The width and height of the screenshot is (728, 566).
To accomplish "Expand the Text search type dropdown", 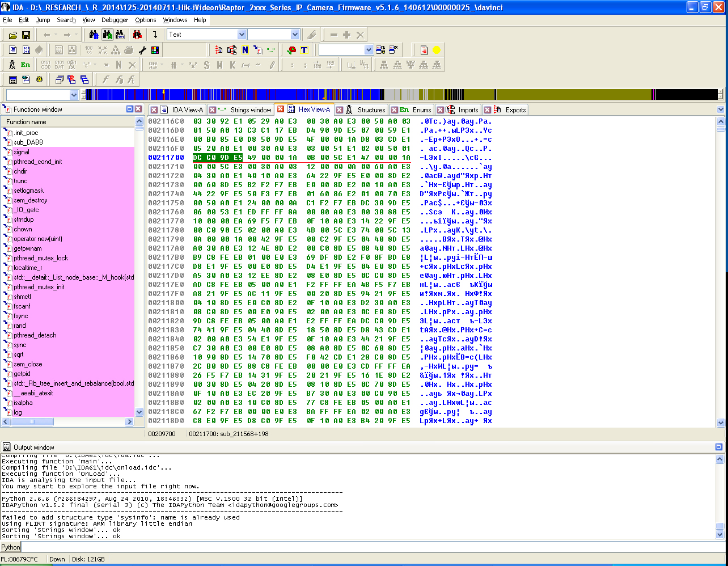I will pos(242,35).
